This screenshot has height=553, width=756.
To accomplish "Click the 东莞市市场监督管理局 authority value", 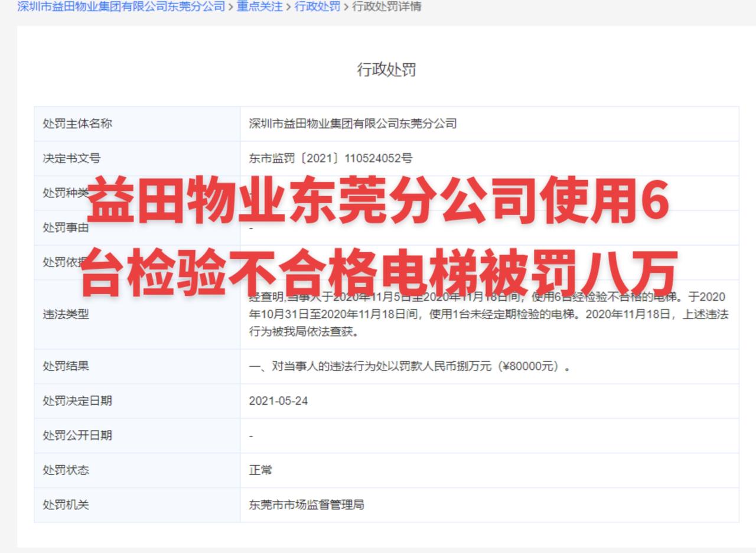I will tap(307, 505).
